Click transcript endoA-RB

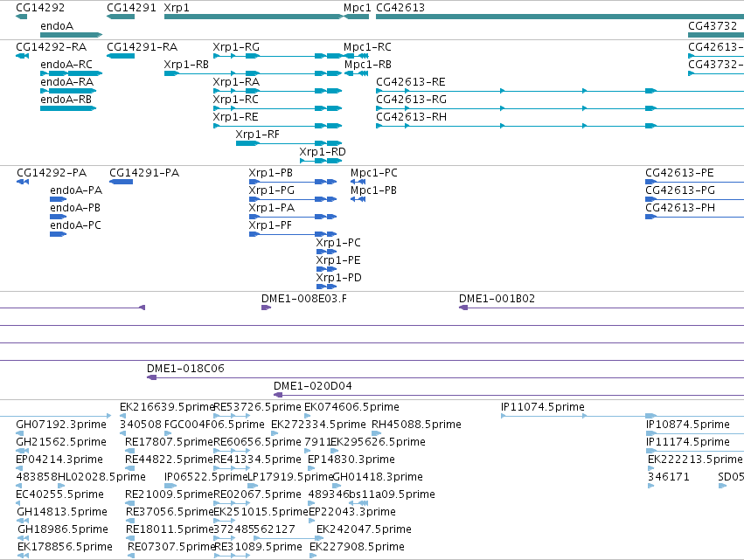(66, 100)
